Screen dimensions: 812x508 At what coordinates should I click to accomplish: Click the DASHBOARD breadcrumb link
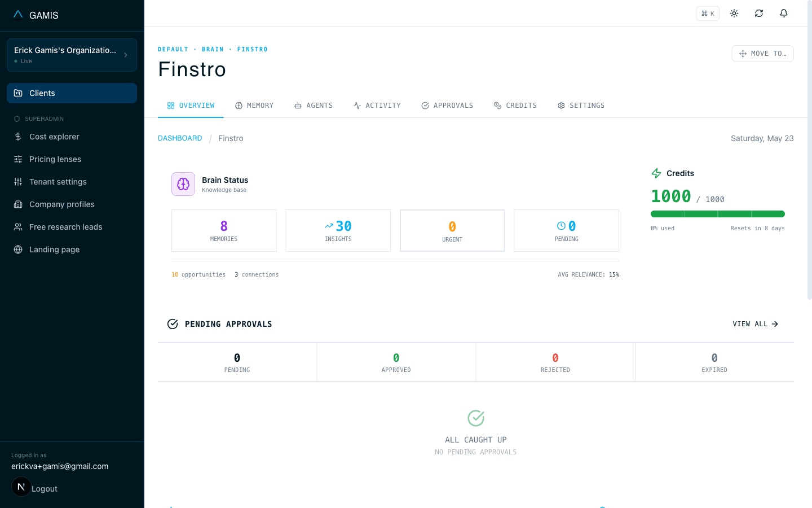(x=180, y=138)
